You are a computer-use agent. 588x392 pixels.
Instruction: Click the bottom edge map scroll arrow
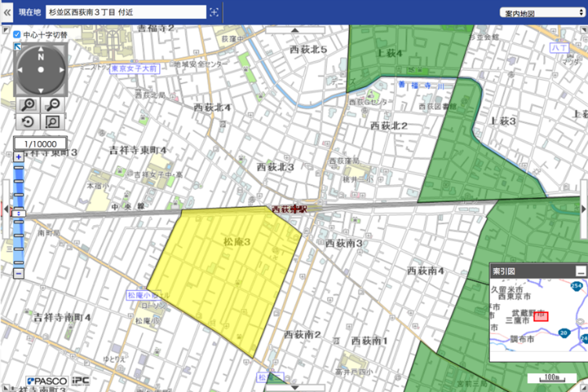pos(295,387)
